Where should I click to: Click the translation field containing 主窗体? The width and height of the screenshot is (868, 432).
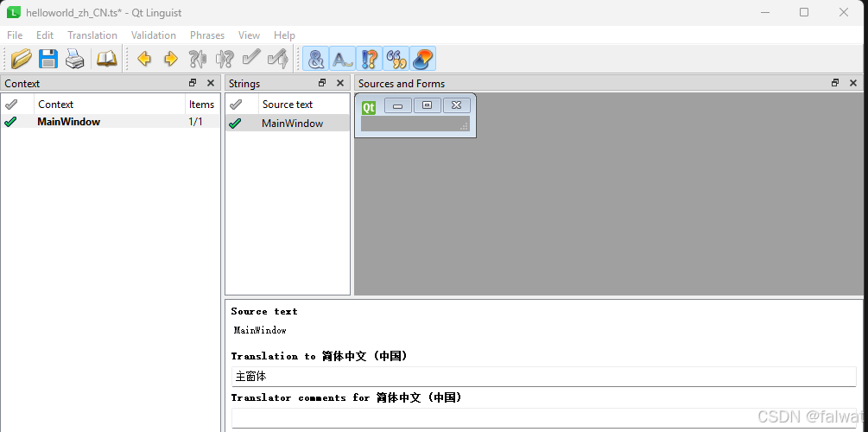pos(543,377)
